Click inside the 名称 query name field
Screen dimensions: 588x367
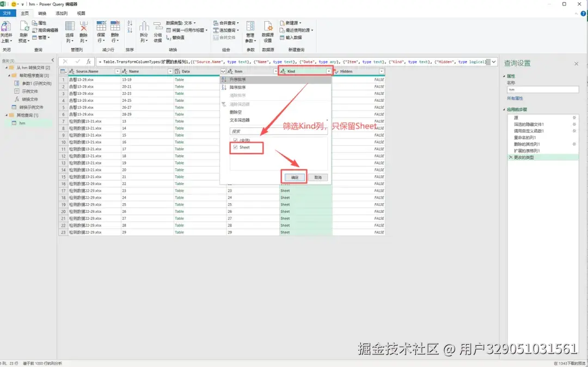[x=542, y=89]
